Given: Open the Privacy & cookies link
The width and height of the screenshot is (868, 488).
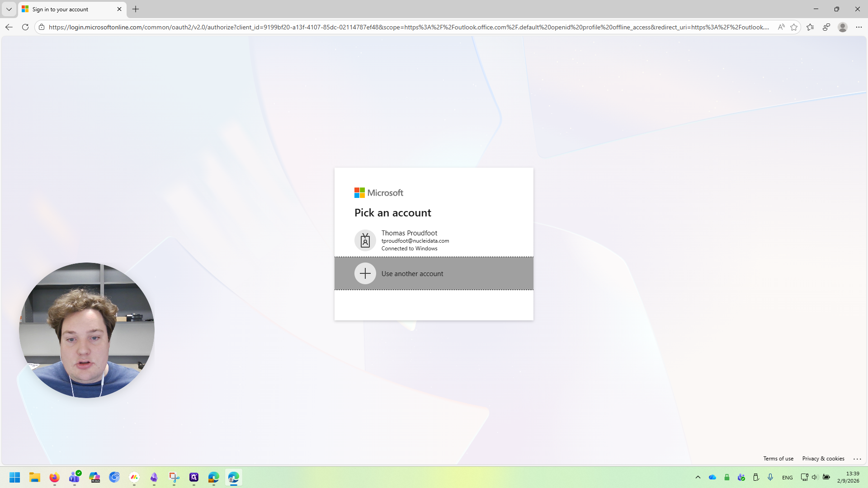Looking at the screenshot, I should click(x=823, y=459).
